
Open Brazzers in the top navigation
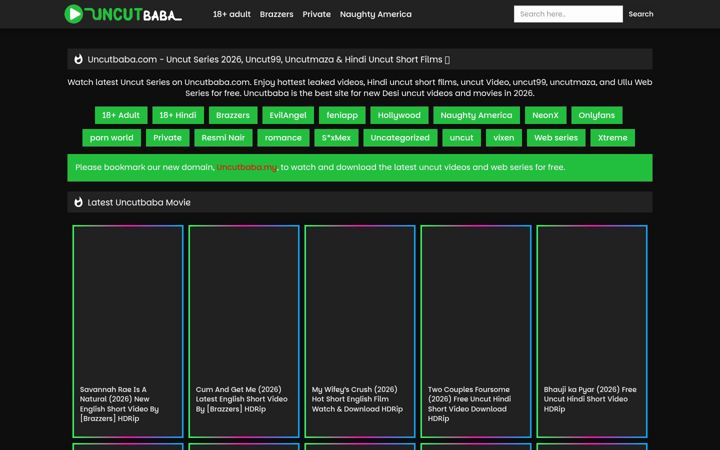(276, 14)
